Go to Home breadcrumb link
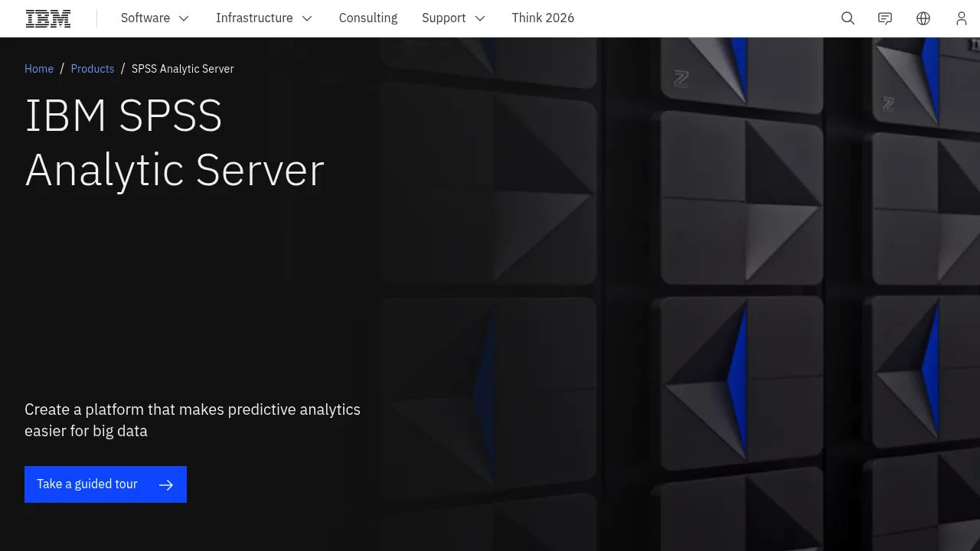The height and width of the screenshot is (551, 980). point(39,69)
